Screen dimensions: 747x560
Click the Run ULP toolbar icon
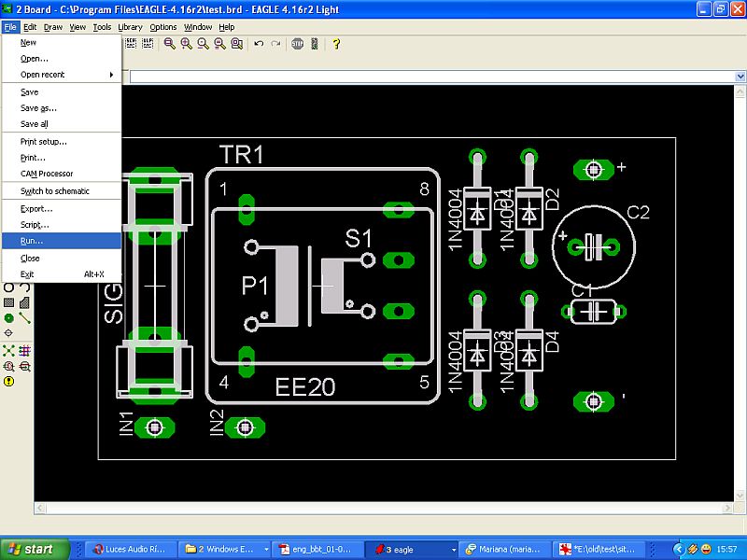click(148, 44)
